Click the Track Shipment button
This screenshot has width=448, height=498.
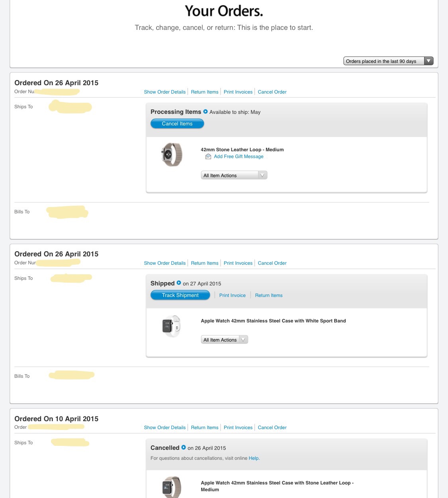180,295
